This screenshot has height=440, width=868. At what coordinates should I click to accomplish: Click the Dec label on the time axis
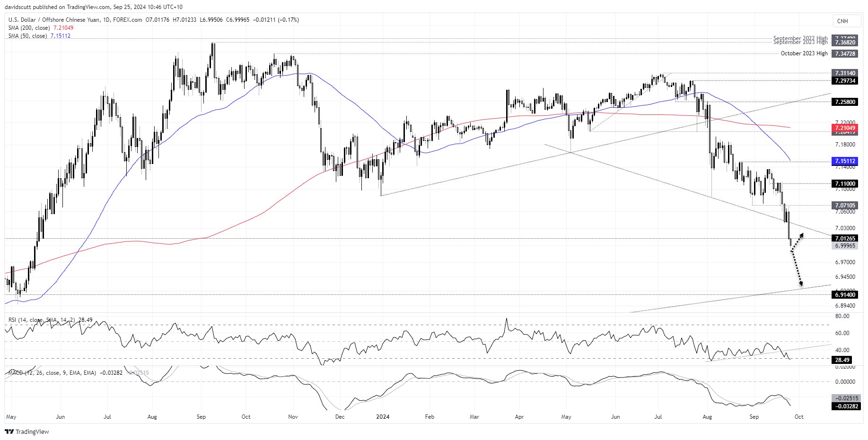[340, 417]
